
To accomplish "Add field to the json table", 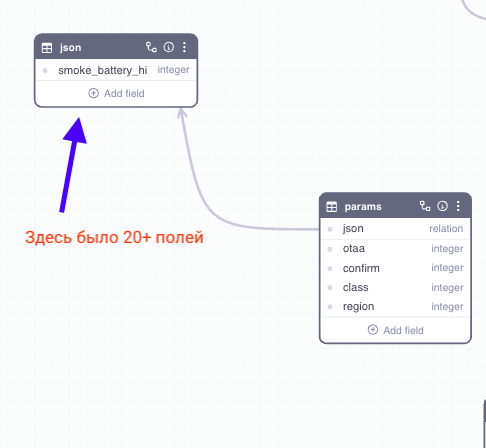I will point(116,93).
